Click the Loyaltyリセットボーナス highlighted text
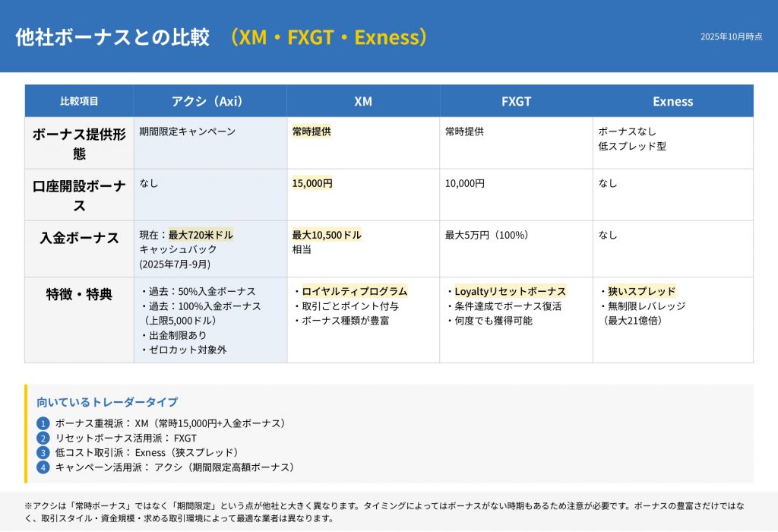The width and height of the screenshot is (778, 532). click(510, 291)
